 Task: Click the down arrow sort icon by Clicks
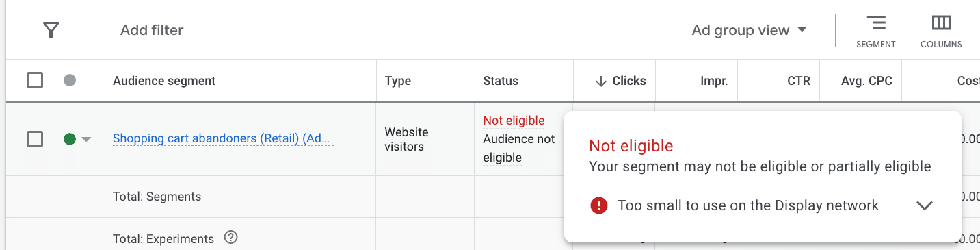click(x=601, y=81)
